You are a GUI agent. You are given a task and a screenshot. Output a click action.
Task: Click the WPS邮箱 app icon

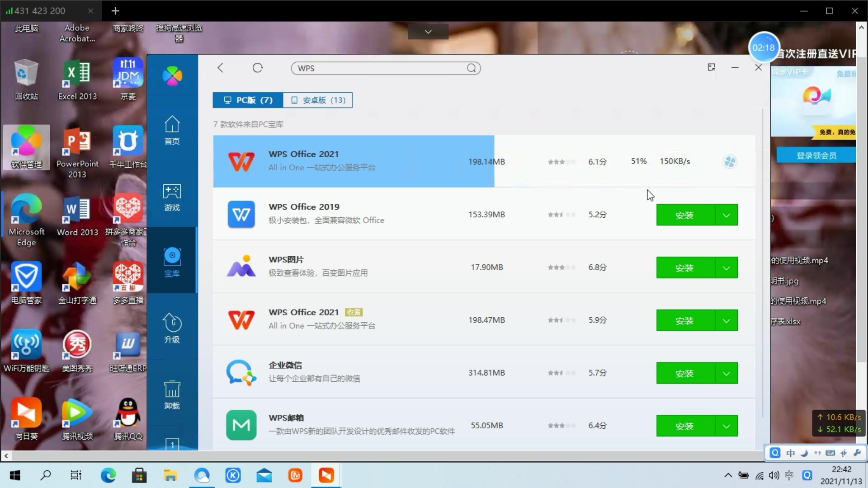[241, 425]
